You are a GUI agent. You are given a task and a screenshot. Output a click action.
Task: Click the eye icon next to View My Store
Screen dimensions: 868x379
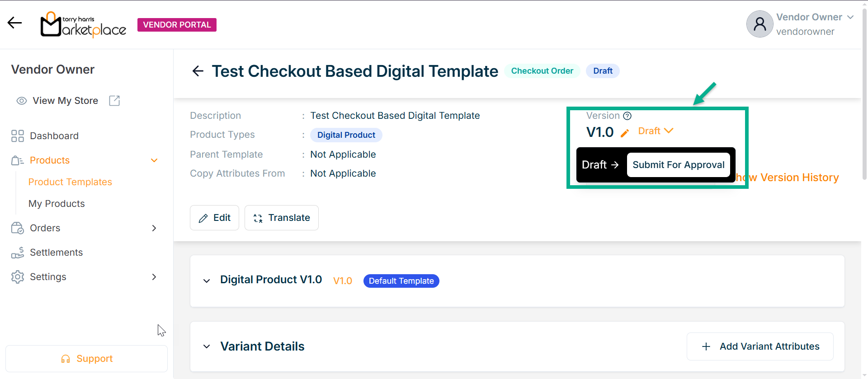pos(21,101)
